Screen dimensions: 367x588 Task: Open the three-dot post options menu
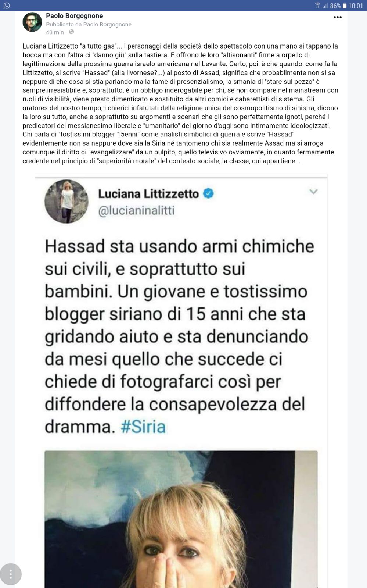point(337,17)
